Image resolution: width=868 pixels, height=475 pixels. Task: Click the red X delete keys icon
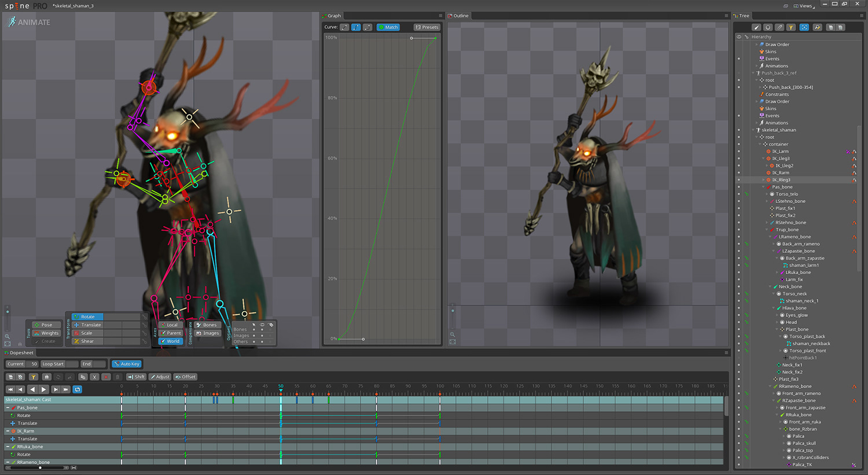(x=106, y=377)
